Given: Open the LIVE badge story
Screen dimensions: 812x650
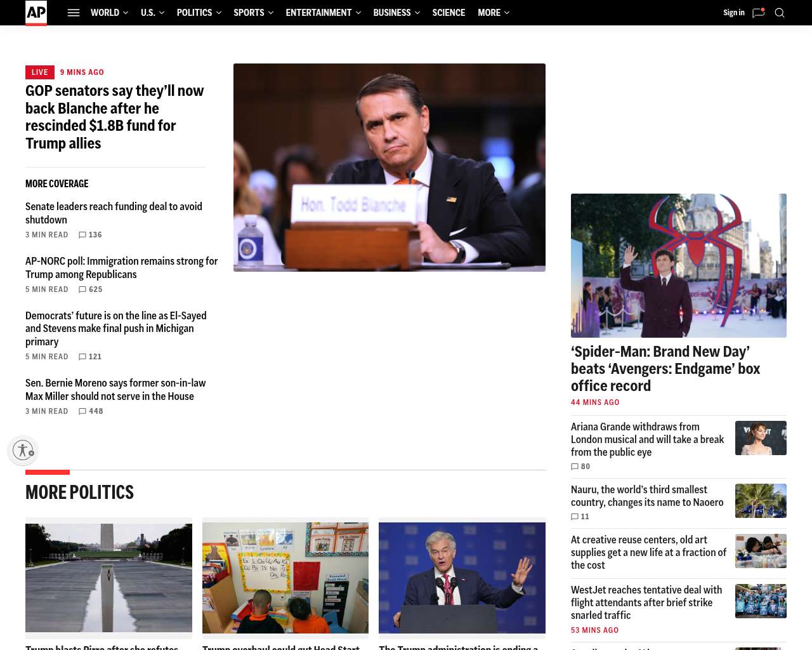Looking at the screenshot, I should click(40, 72).
